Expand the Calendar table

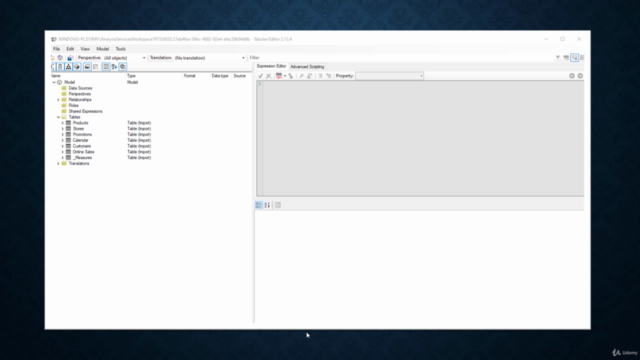pos(63,140)
